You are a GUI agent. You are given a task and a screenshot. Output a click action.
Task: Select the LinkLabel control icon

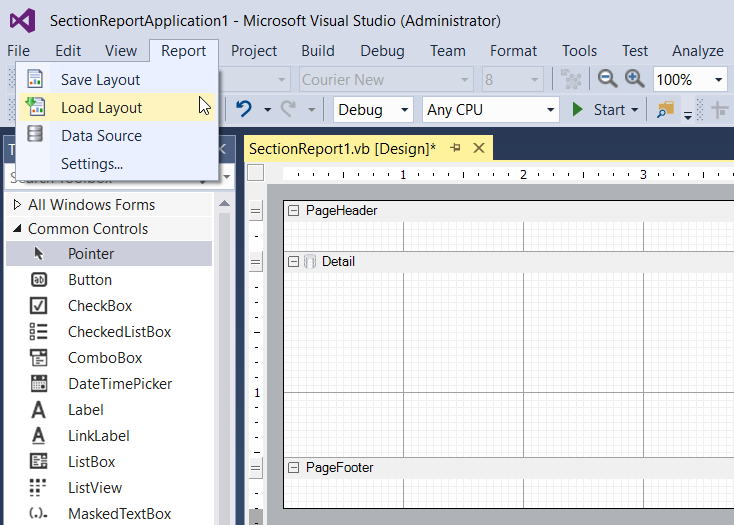tap(38, 436)
